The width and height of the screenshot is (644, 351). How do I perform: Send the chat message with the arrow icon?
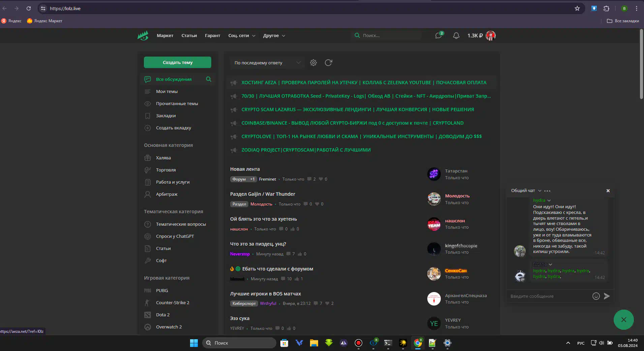607,296
